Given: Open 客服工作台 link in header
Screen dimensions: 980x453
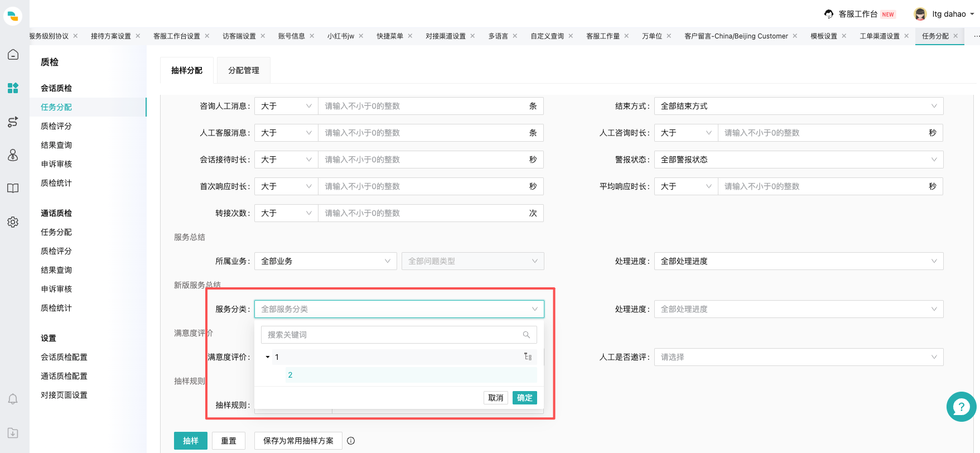Looking at the screenshot, I should coord(858,14).
